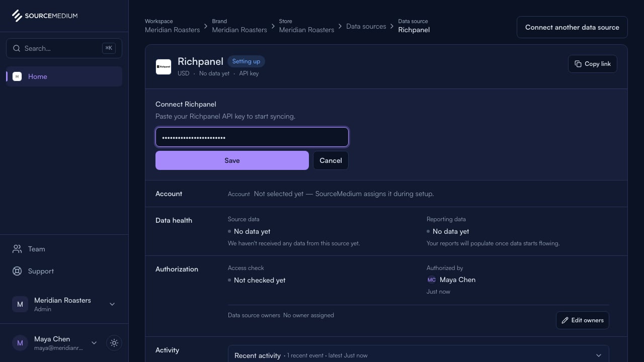
Task: Click the Edit owners button
Action: pyautogui.click(x=583, y=320)
